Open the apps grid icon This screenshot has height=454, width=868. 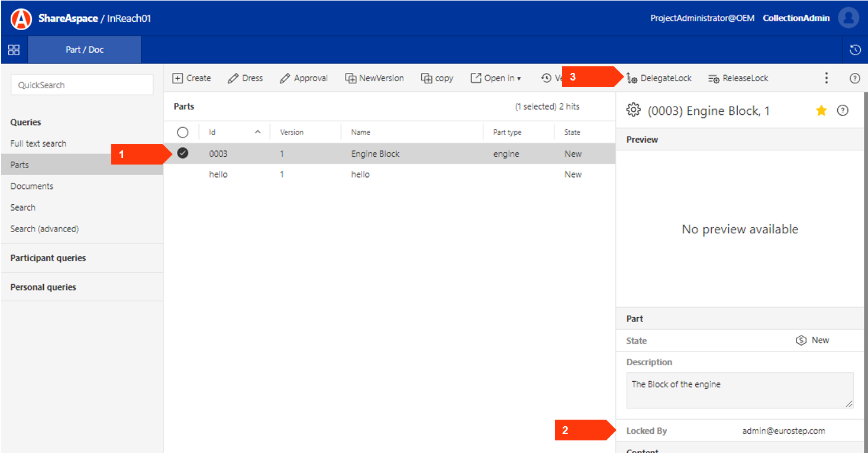(x=14, y=50)
